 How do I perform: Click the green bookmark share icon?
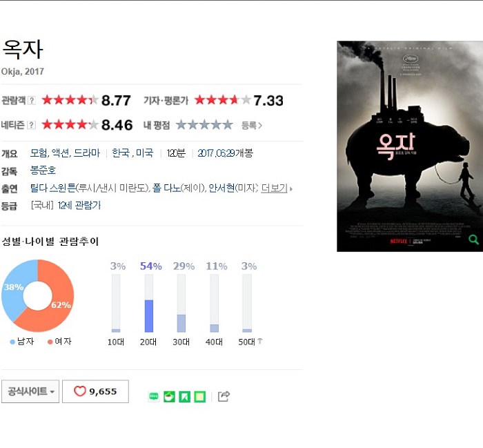pos(184,396)
